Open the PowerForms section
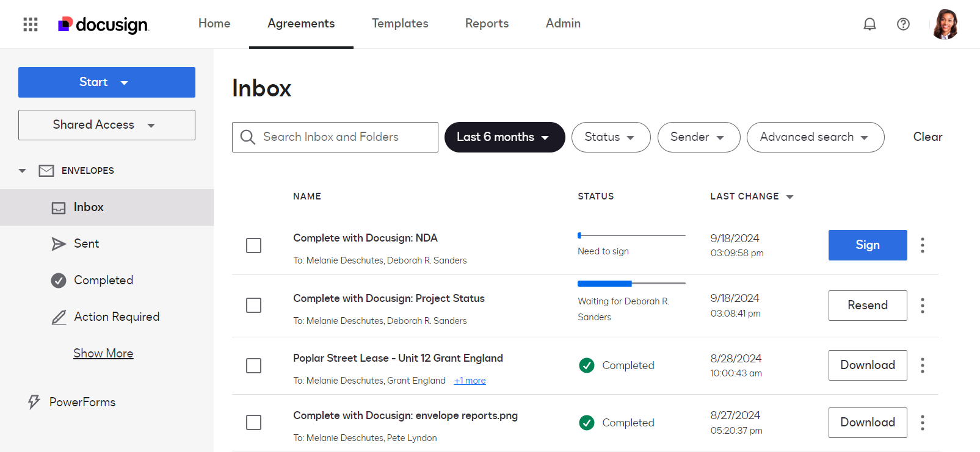This screenshot has width=980, height=452. pos(82,402)
